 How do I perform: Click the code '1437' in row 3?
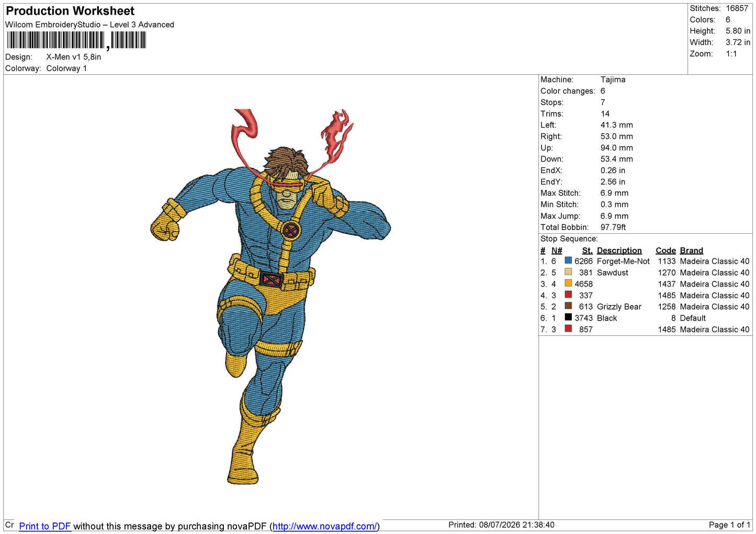pyautogui.click(x=667, y=285)
